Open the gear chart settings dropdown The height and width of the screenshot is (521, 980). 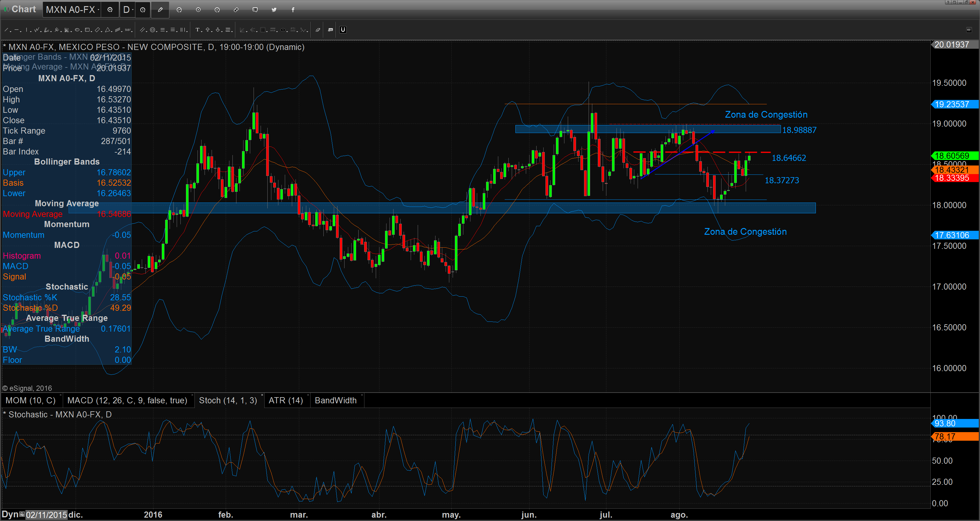[110, 10]
